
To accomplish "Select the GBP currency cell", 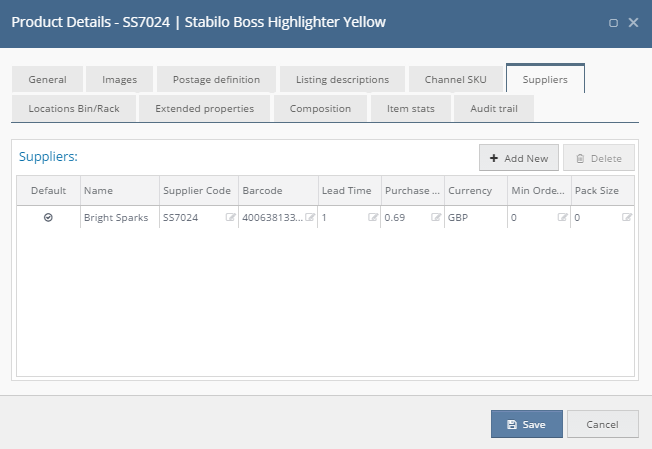I will [x=476, y=217].
